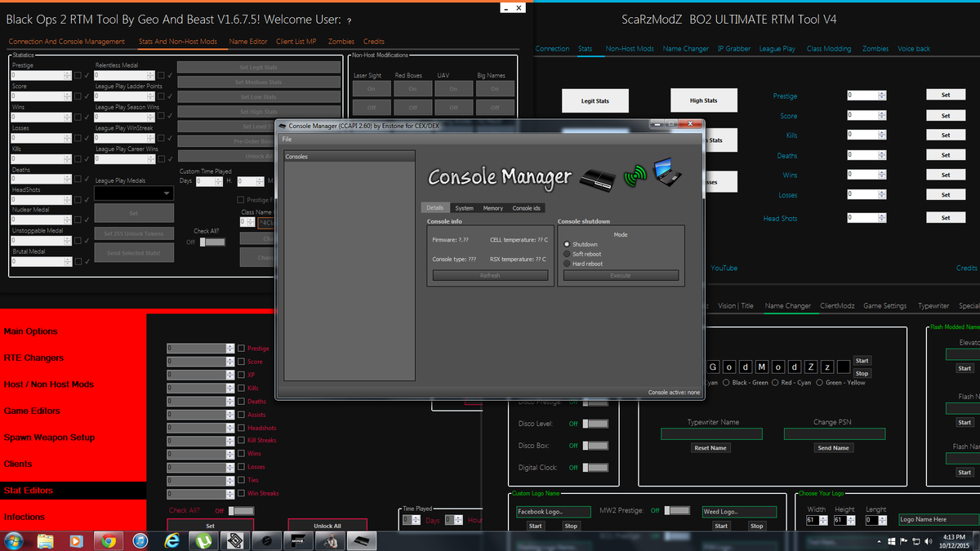This screenshot has height=551, width=980.
Task: Open the Console ids tab
Action: pos(526,208)
